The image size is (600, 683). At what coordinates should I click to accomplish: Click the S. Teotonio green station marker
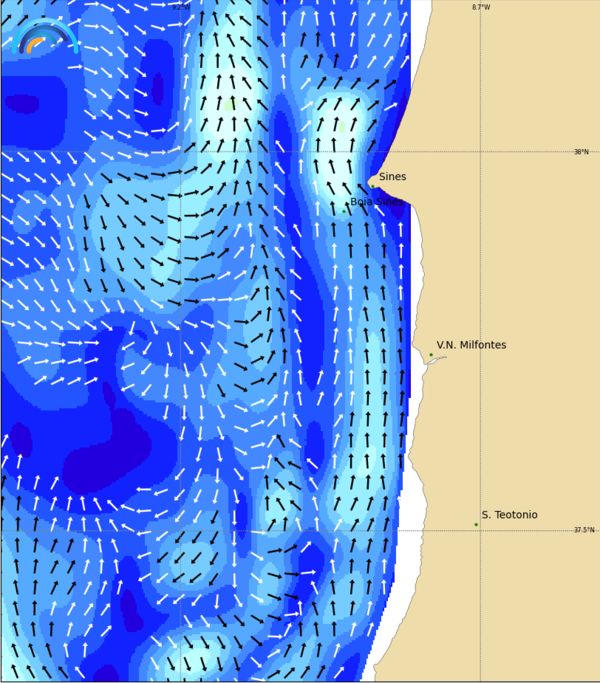click(x=476, y=524)
